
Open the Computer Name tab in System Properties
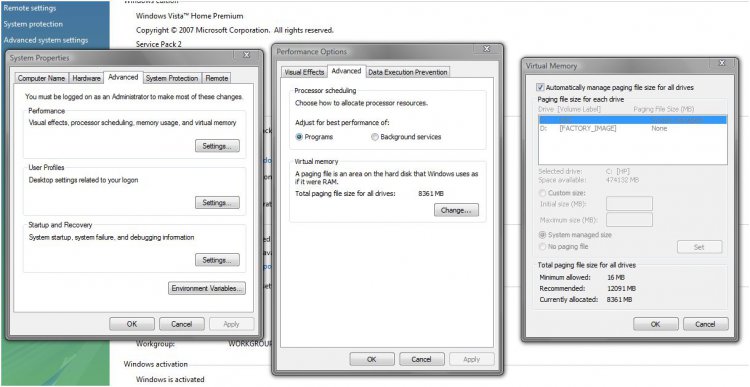[x=42, y=78]
